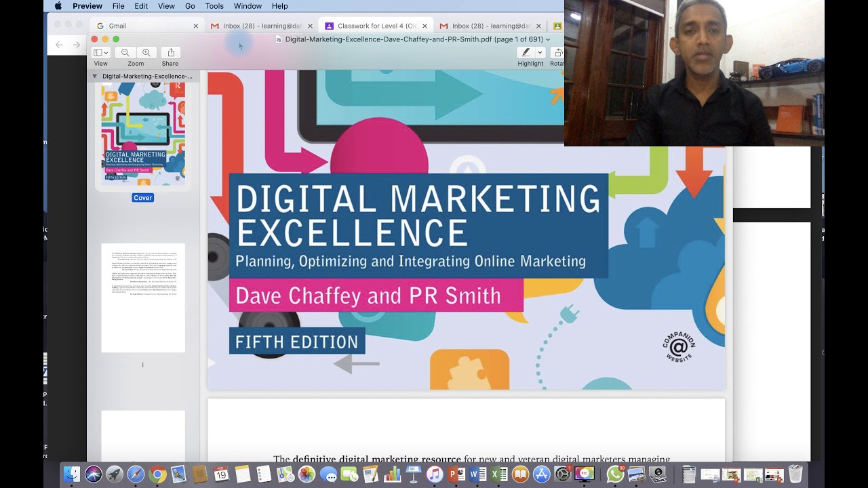868x488 pixels.
Task: Open the Preview application menu
Action: point(87,6)
